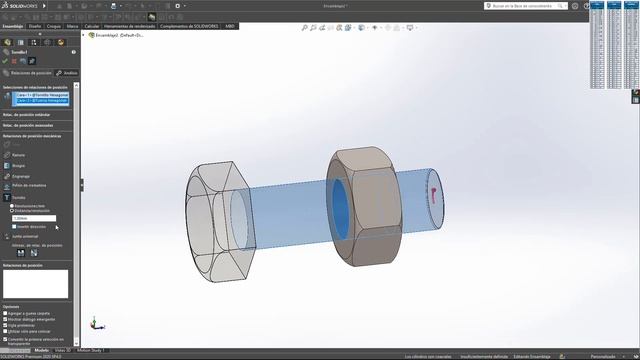Collapse Relaciones de posición mecánicas section
The image size is (640, 360).
(32, 136)
